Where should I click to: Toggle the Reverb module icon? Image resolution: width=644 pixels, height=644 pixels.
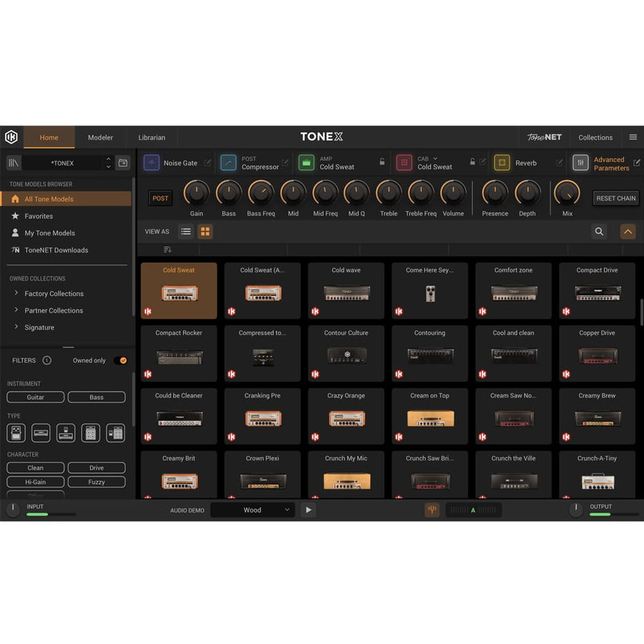click(x=502, y=162)
